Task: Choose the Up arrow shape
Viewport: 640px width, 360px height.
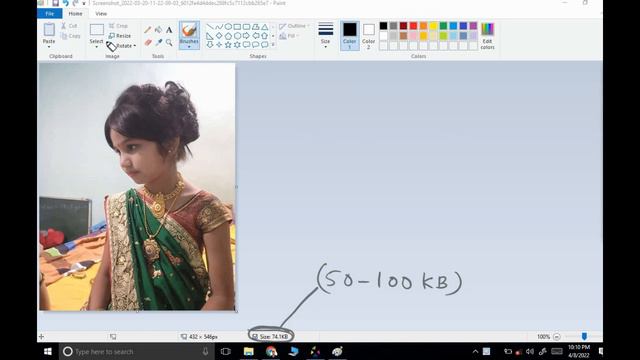Action: [x=265, y=36]
